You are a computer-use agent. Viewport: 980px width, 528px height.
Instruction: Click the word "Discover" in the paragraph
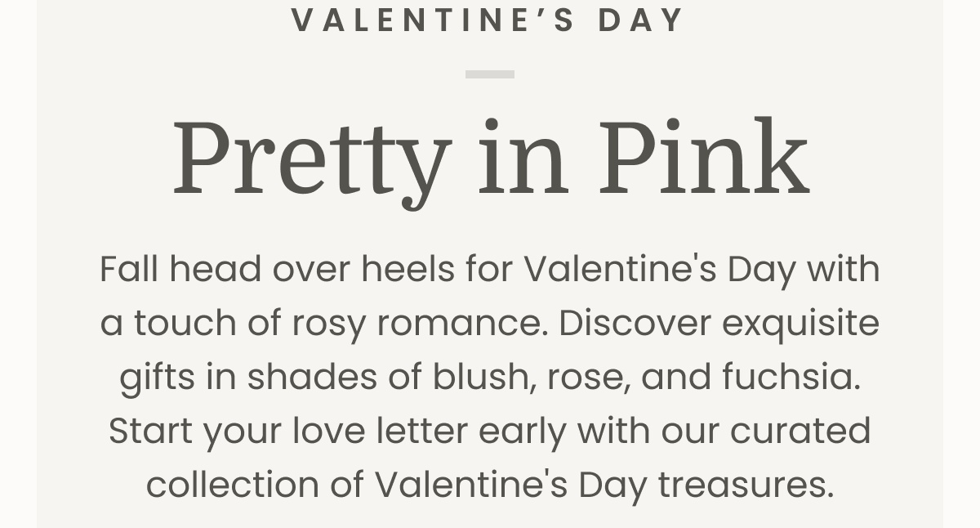[x=635, y=323]
